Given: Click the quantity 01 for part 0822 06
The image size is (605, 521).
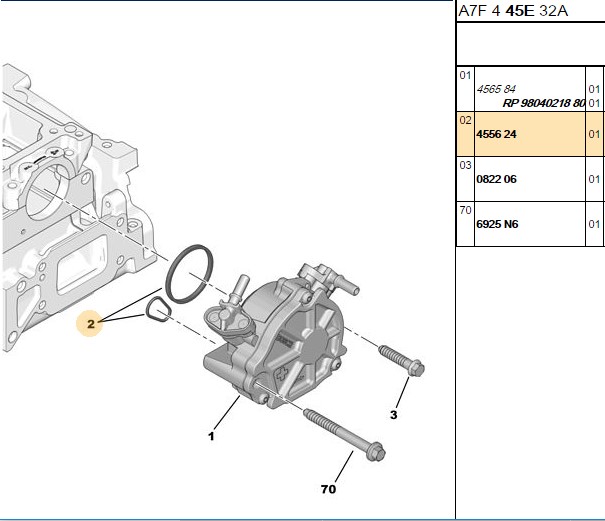Looking at the screenshot, I should point(594,179).
